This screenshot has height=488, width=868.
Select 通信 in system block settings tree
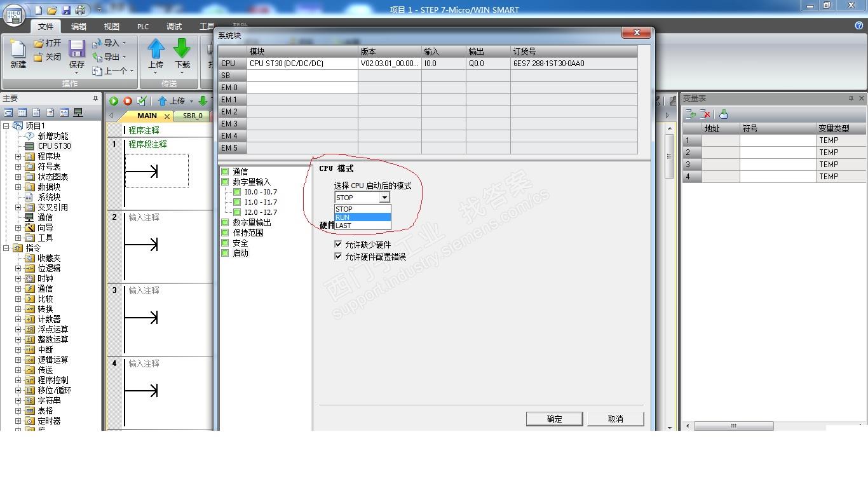240,172
